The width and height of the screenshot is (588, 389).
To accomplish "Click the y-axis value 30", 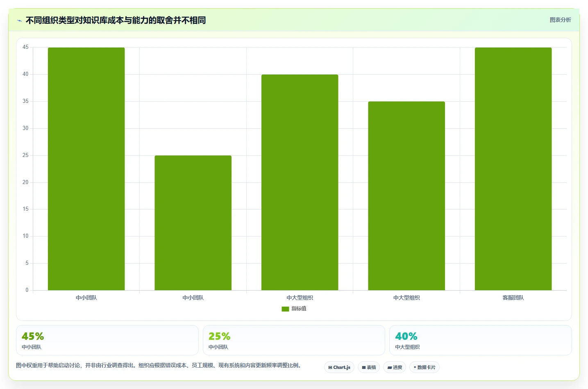I will click(25, 128).
